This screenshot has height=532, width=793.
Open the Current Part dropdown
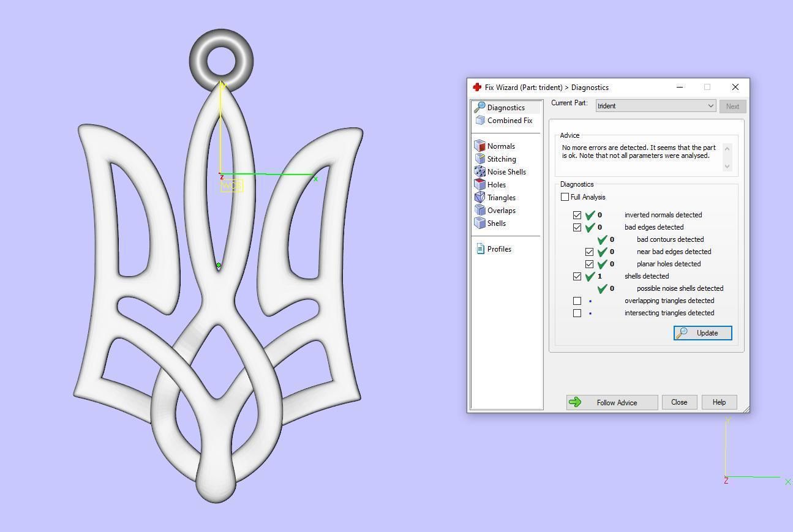(x=656, y=106)
